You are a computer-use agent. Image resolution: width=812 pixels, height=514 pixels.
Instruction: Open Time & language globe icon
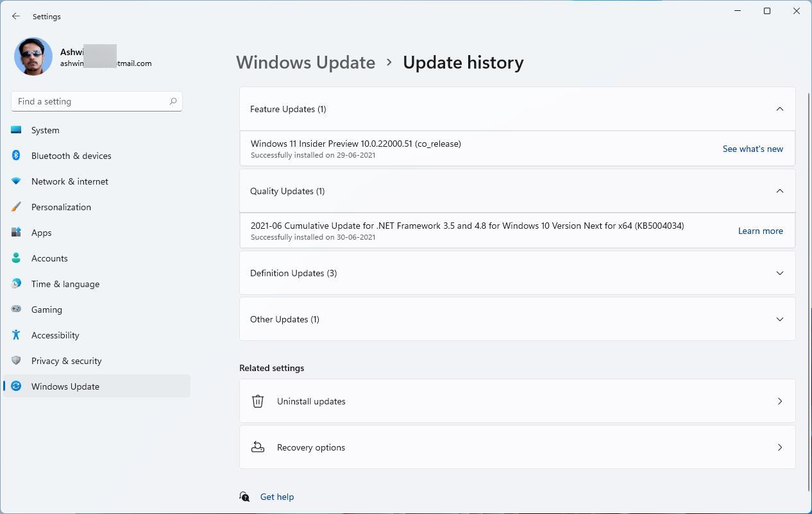(16, 284)
